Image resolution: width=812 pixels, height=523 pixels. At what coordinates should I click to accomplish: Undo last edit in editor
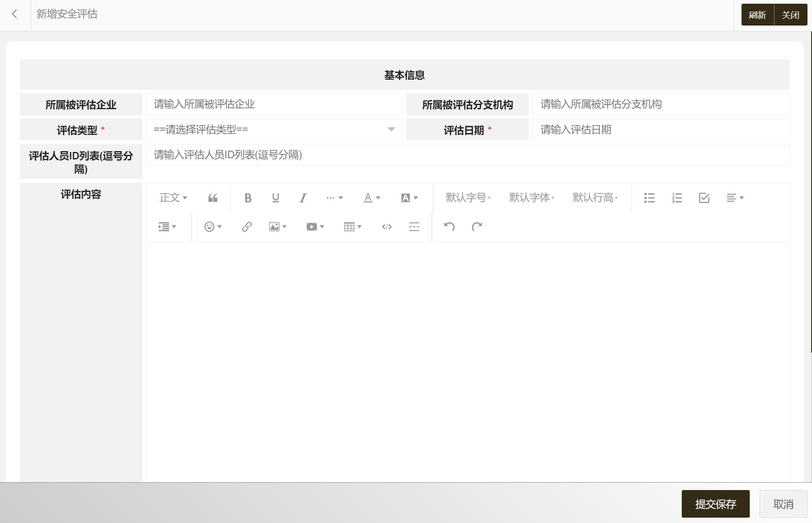coord(449,226)
